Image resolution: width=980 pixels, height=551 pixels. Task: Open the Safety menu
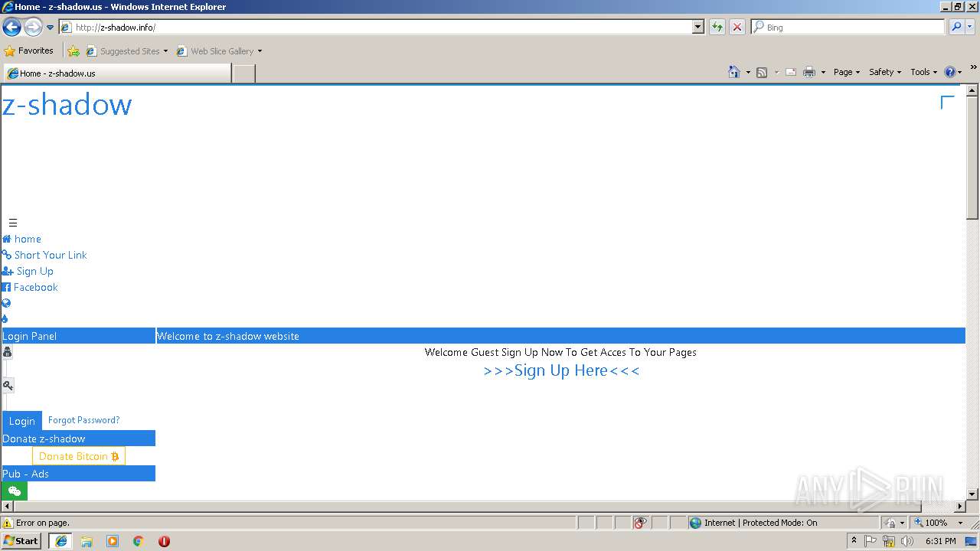[x=885, y=72]
